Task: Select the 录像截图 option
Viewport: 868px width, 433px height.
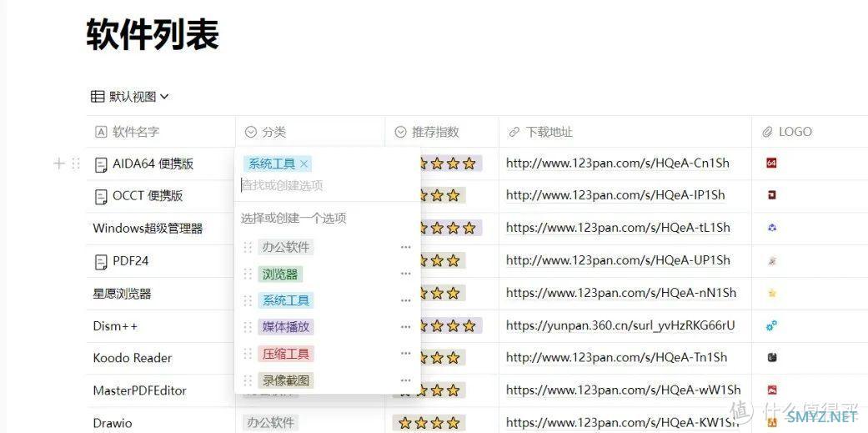Action: click(x=286, y=380)
